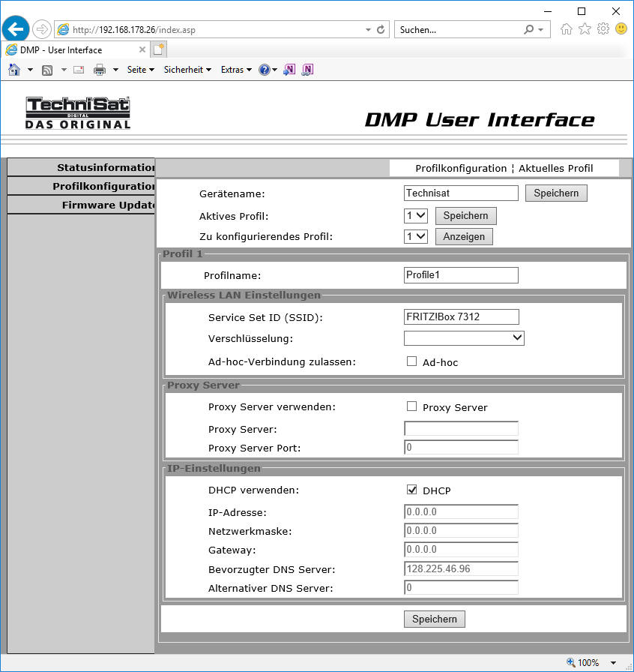Click the Service Set ID input field
634x672 pixels.
[461, 316]
